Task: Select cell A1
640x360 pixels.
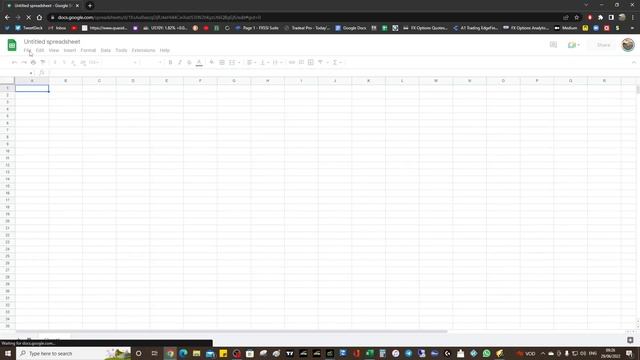Action: click(32, 88)
